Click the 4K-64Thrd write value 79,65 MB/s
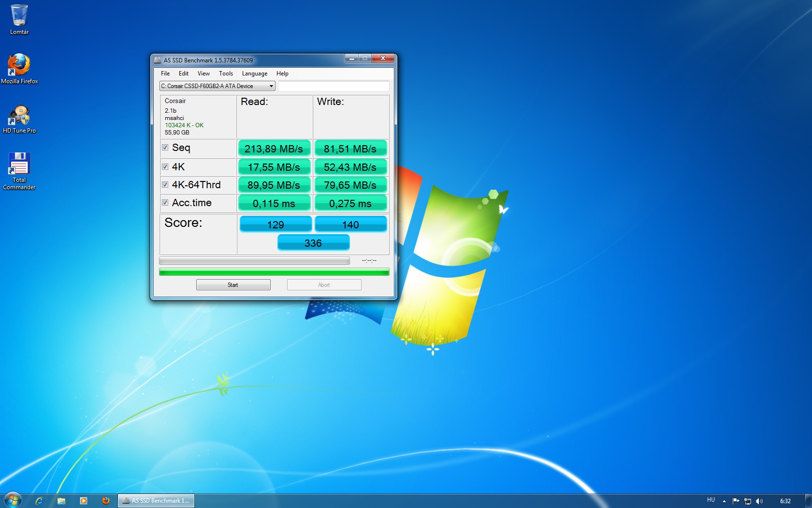This screenshot has height=508, width=812. [350, 185]
